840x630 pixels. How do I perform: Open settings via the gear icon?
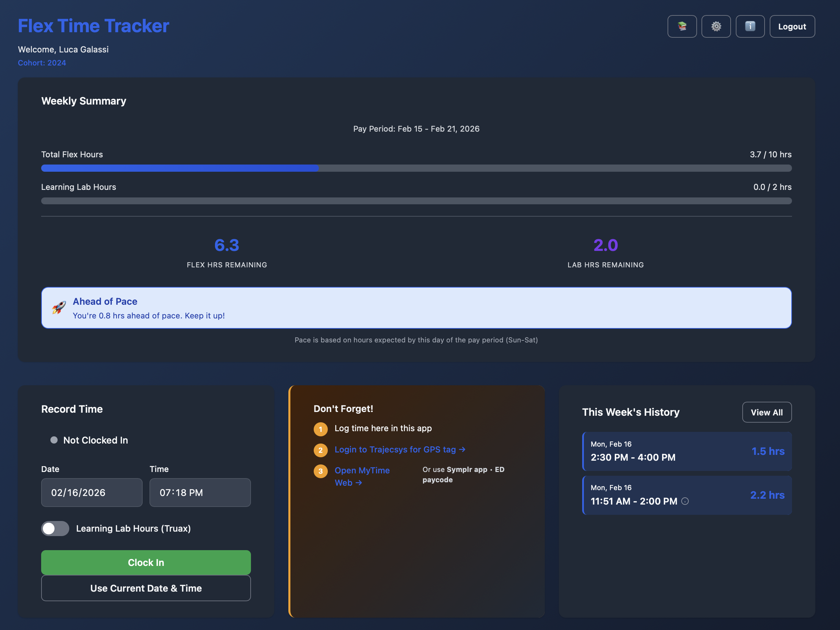pyautogui.click(x=716, y=26)
